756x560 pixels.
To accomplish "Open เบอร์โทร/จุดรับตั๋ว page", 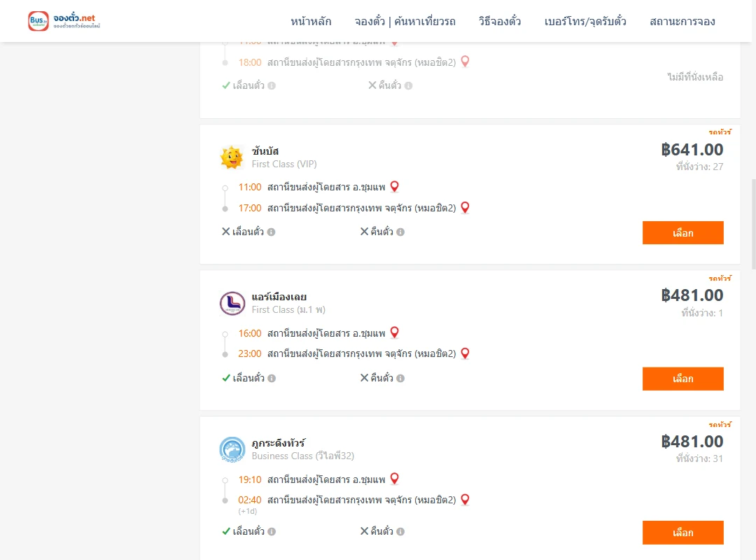I will click(585, 21).
